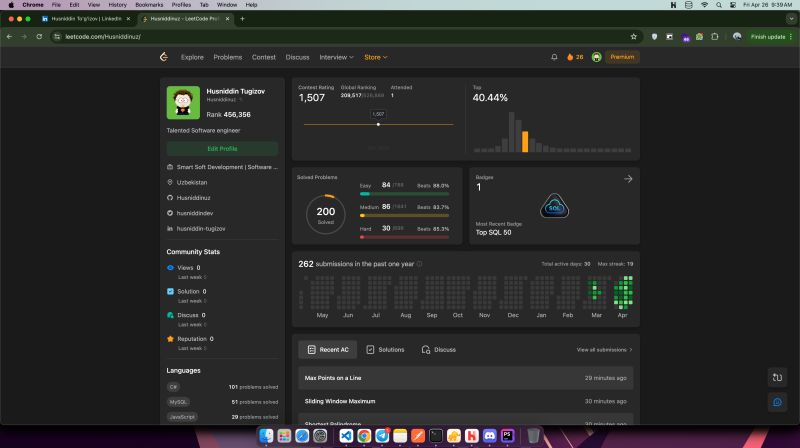Open Safari from the Dock
The image size is (800, 448).
(x=302, y=436)
